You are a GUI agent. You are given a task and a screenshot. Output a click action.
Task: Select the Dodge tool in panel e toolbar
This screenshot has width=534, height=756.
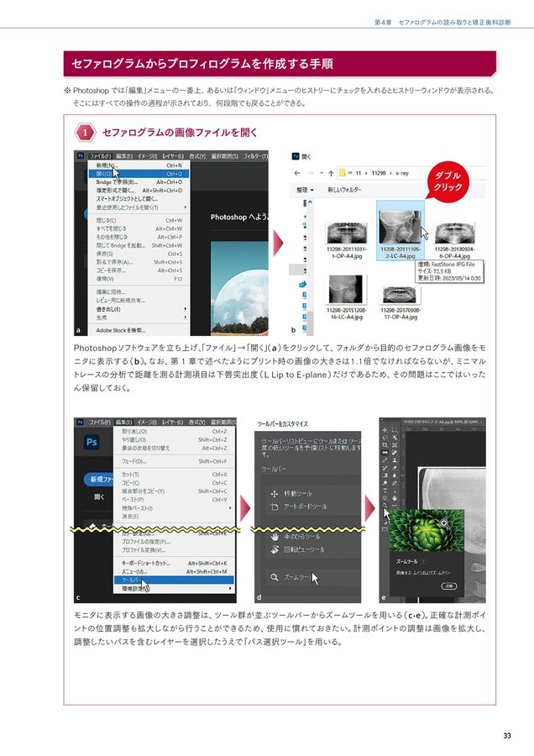(385, 483)
